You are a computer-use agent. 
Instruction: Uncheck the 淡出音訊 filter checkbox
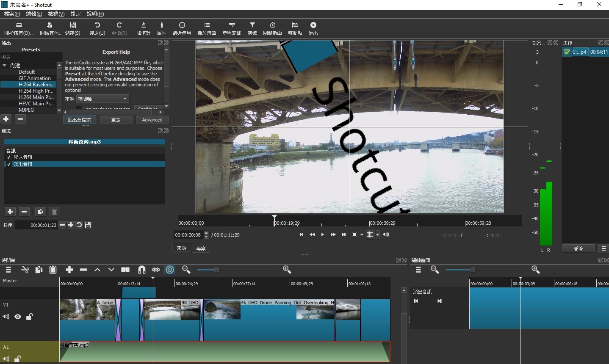click(9, 164)
